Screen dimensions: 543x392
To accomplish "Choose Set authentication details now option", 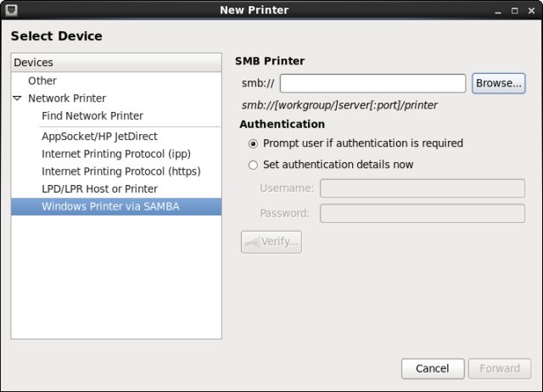I will [x=253, y=165].
